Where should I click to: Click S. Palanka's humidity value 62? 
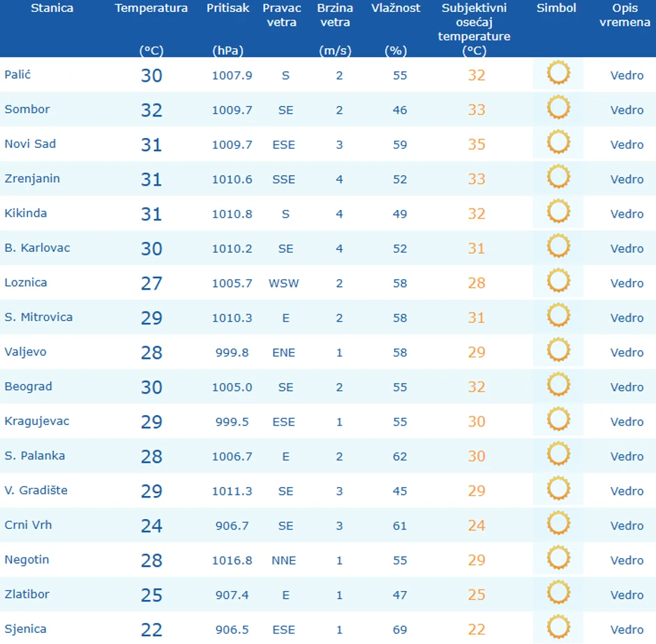400,456
